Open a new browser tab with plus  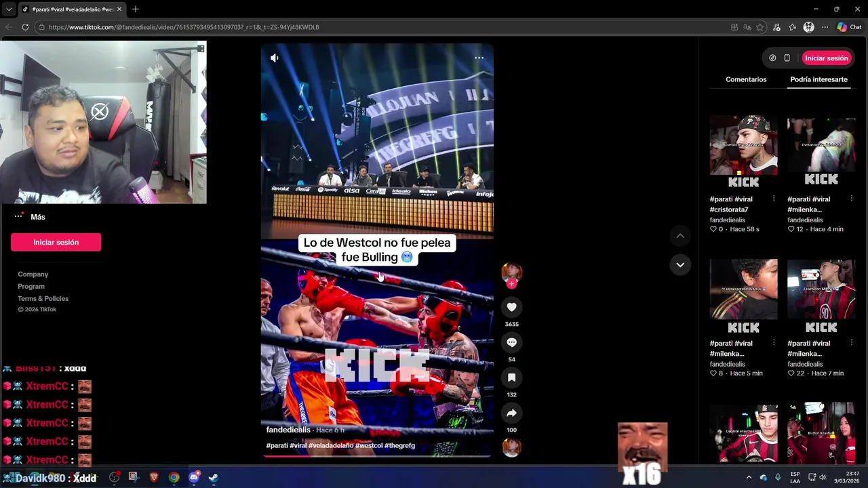tap(135, 9)
